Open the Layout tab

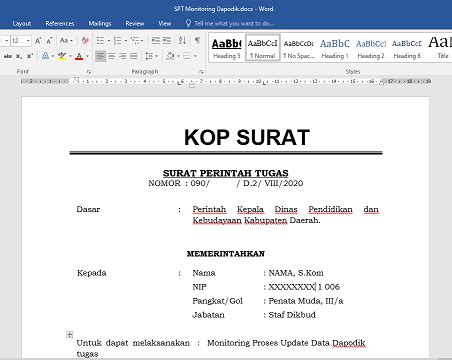tap(22, 23)
